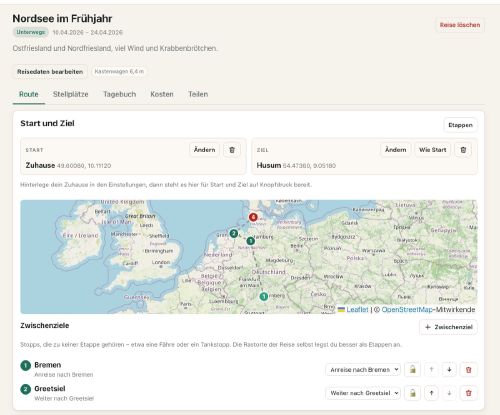This screenshot has height=415, width=500.
Task: Open the OpenStreetMap attribution link
Action: coord(407,309)
